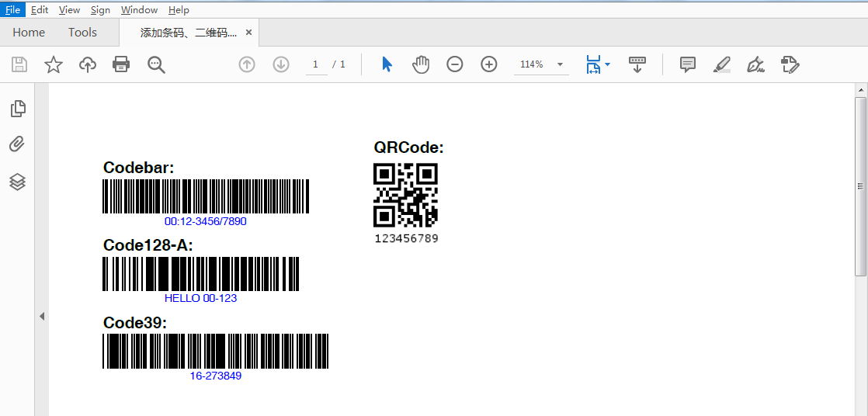The height and width of the screenshot is (416, 868).
Task: Open the Sign menu
Action: pos(100,9)
